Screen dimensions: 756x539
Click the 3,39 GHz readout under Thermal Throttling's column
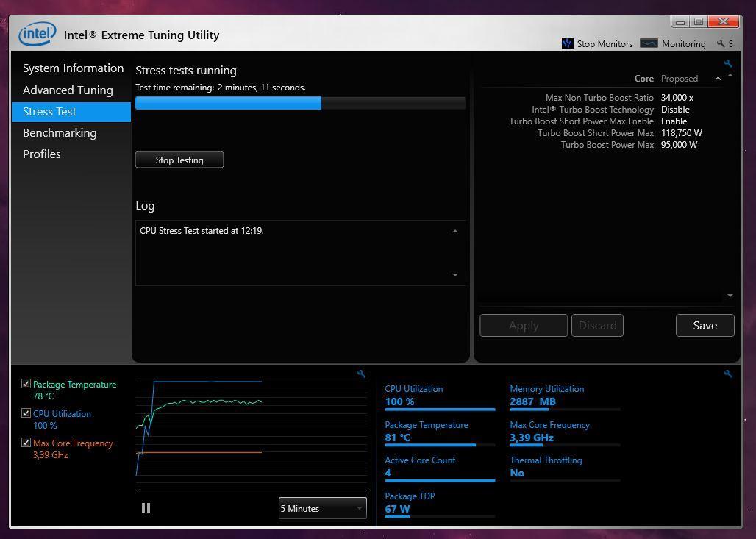pyautogui.click(x=532, y=438)
